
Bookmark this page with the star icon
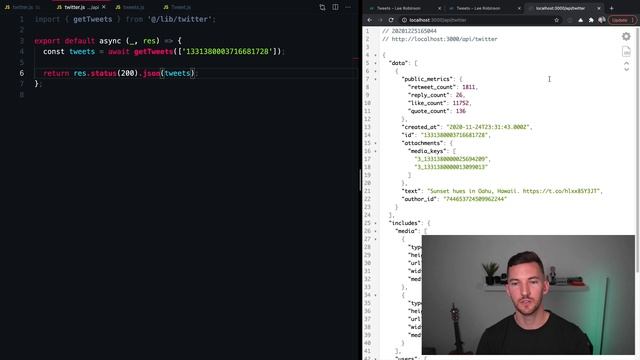click(x=556, y=20)
